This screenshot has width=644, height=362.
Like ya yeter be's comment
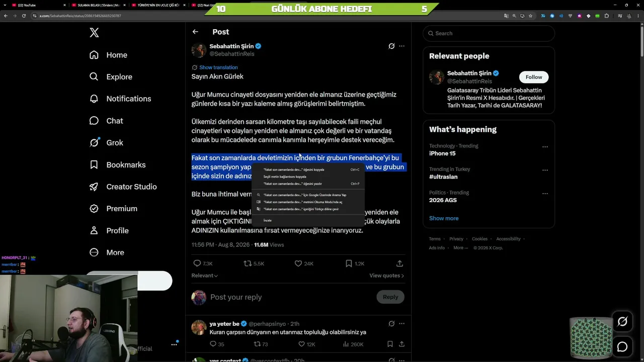tap(306, 344)
